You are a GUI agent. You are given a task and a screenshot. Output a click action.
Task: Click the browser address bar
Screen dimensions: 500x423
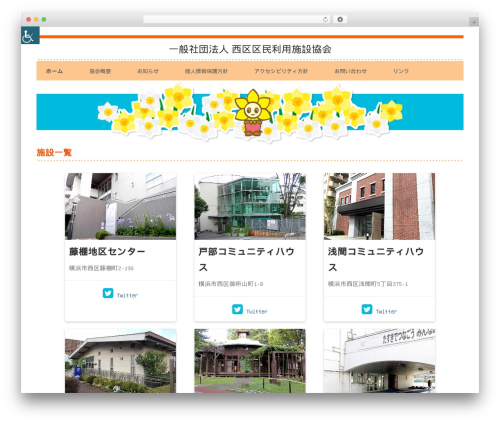click(x=237, y=19)
